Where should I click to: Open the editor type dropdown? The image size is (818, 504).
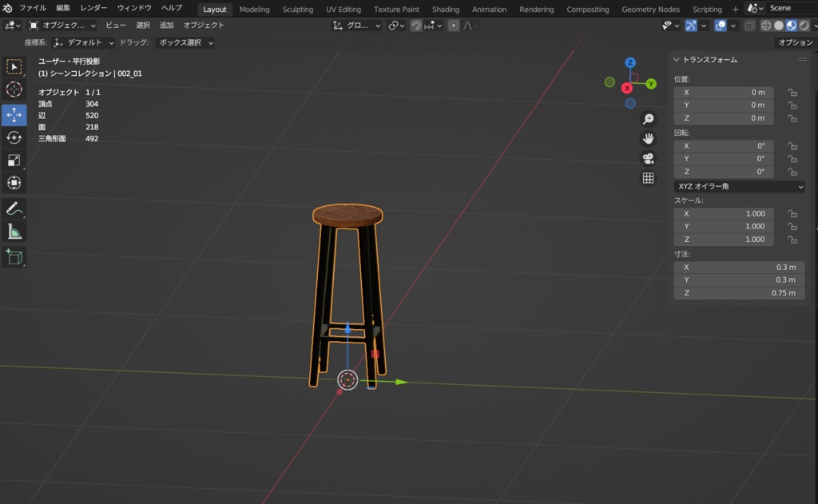click(11, 26)
